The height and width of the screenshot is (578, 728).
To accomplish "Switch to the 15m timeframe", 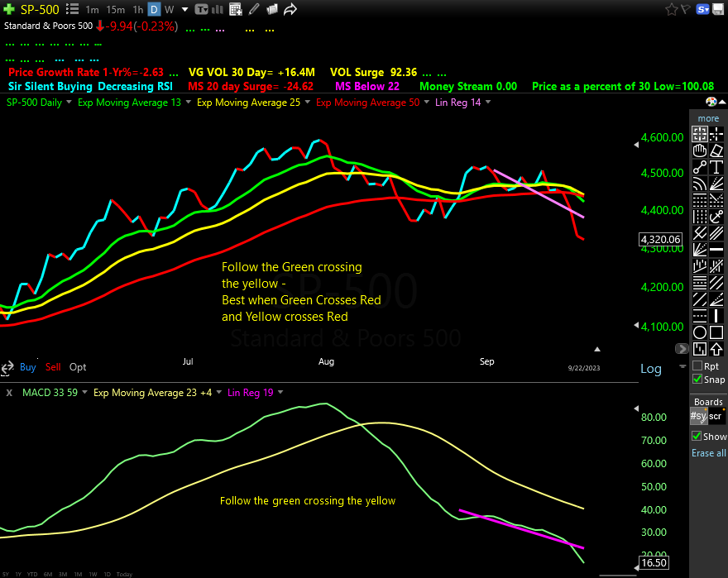I will [116, 9].
